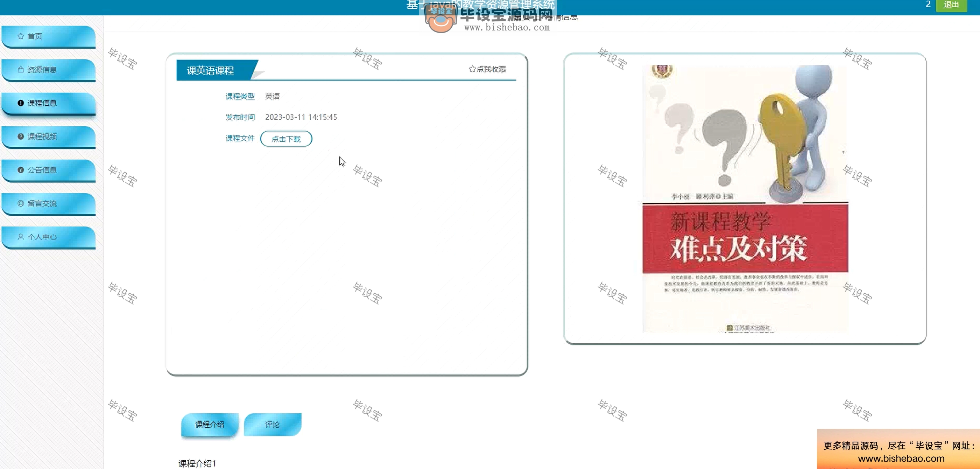
Task: Open 课程视频 section
Action: pos(49,137)
